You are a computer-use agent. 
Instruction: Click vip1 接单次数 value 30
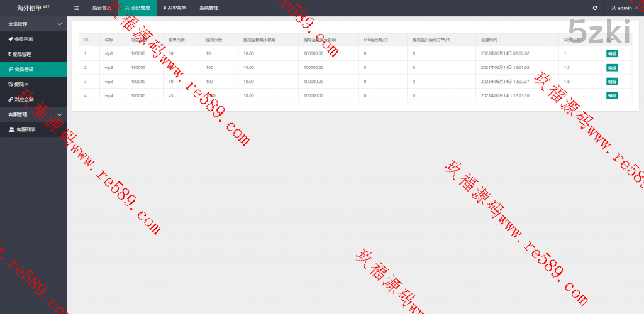[x=171, y=54]
